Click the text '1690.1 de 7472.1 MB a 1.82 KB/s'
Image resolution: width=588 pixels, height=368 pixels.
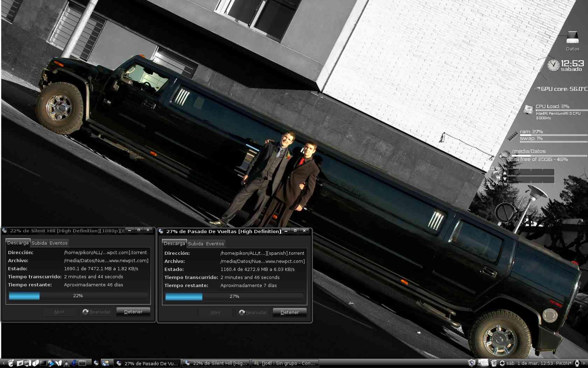click(x=101, y=268)
